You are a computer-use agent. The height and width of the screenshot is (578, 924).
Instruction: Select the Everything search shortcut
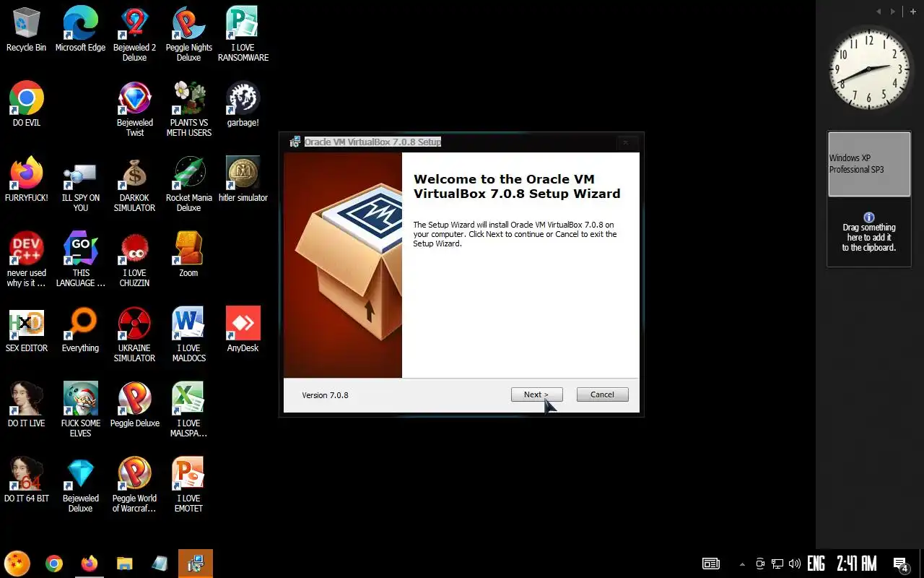80,329
